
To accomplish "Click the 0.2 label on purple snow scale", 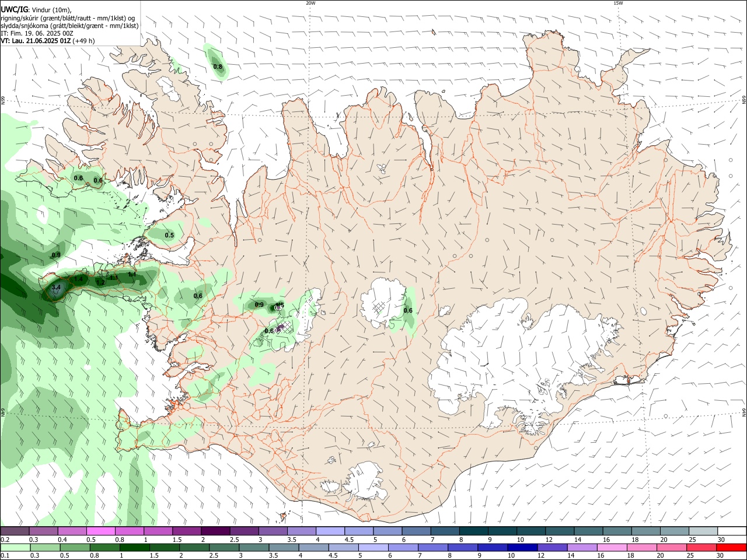I will 5,540.
